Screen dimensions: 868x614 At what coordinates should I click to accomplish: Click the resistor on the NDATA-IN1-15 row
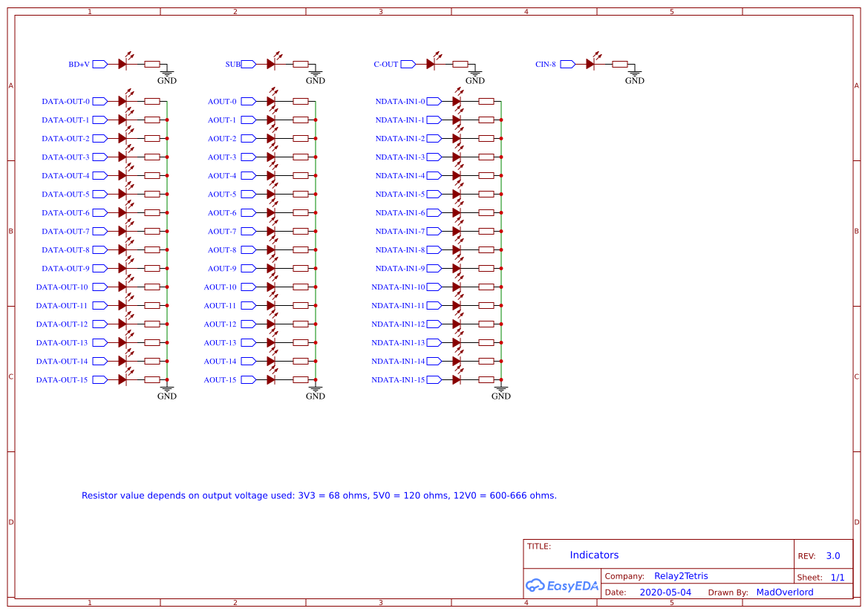tap(486, 379)
